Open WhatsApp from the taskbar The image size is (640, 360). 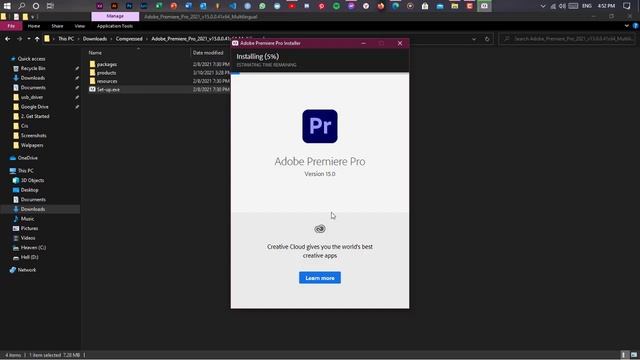pyautogui.click(x=262, y=6)
